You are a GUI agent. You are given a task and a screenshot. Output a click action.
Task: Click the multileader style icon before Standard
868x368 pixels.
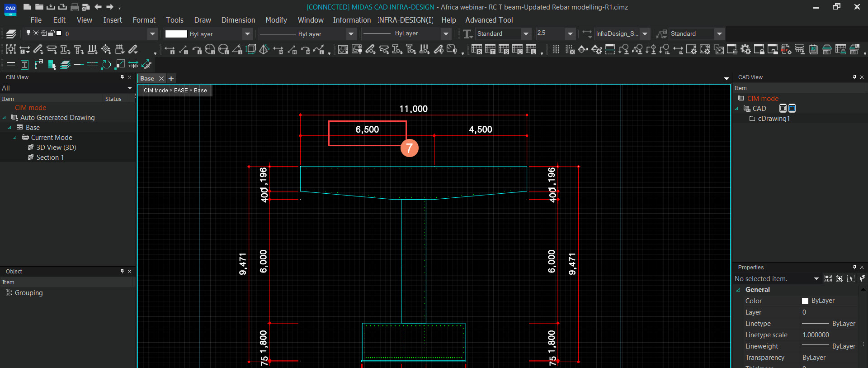tap(662, 33)
